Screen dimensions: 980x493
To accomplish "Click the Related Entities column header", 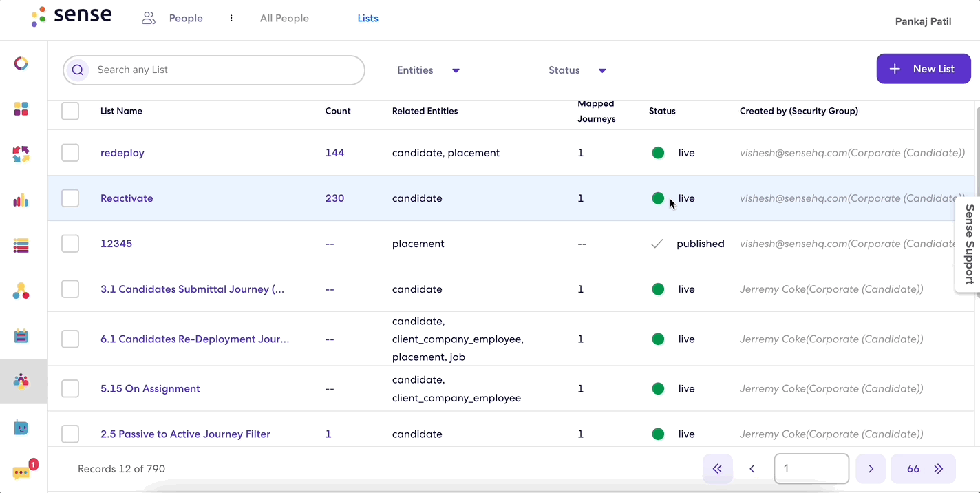I will [425, 111].
